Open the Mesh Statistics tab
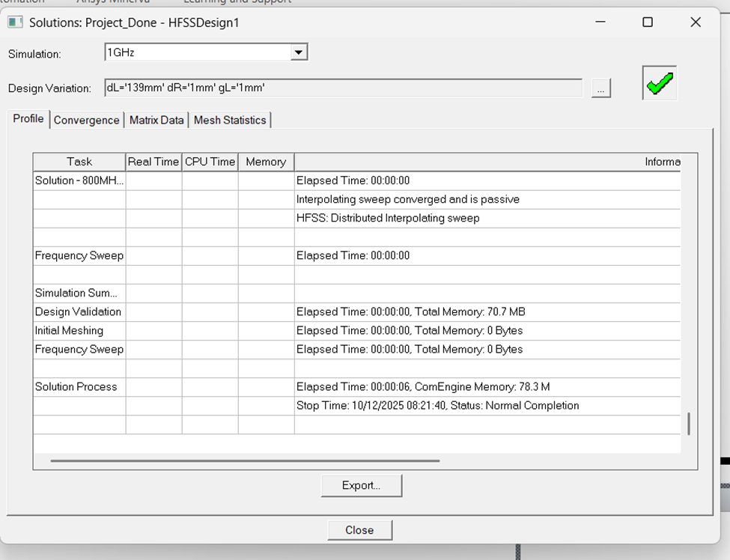 (230, 120)
